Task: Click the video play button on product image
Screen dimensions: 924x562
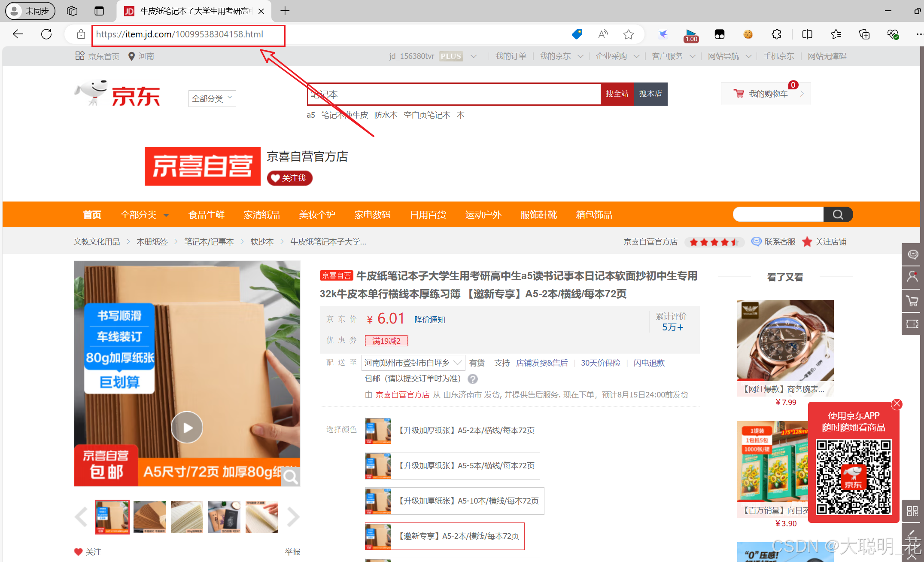Action: tap(187, 428)
